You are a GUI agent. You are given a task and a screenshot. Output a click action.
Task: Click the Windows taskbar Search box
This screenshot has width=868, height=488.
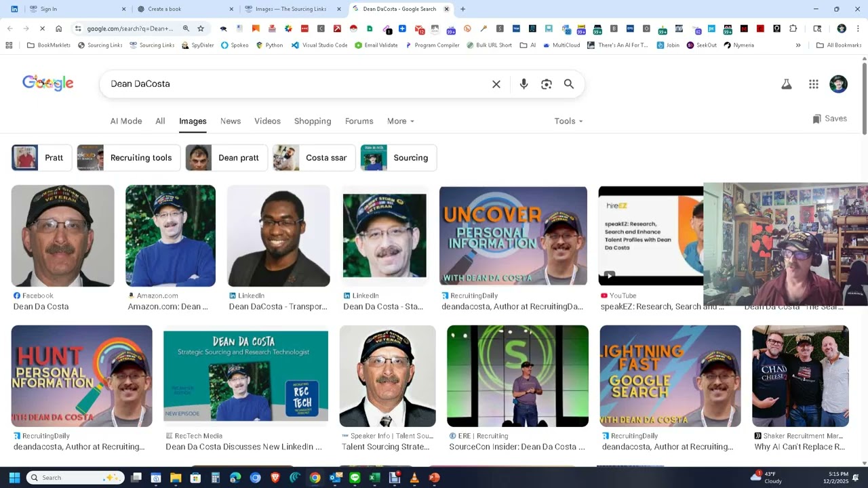click(x=75, y=478)
